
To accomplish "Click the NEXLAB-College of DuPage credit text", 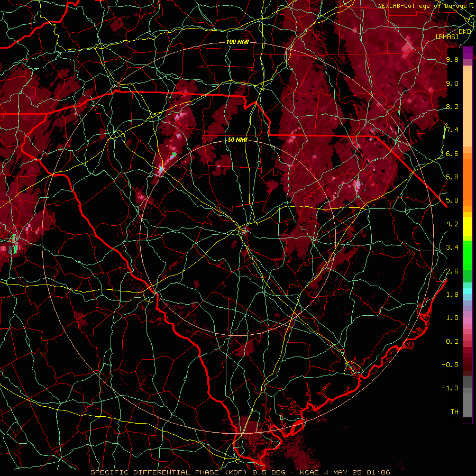I will point(423,6).
